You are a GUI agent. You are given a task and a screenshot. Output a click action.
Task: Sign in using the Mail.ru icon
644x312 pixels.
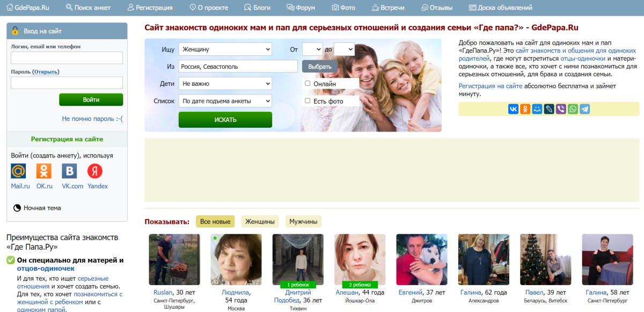18,171
